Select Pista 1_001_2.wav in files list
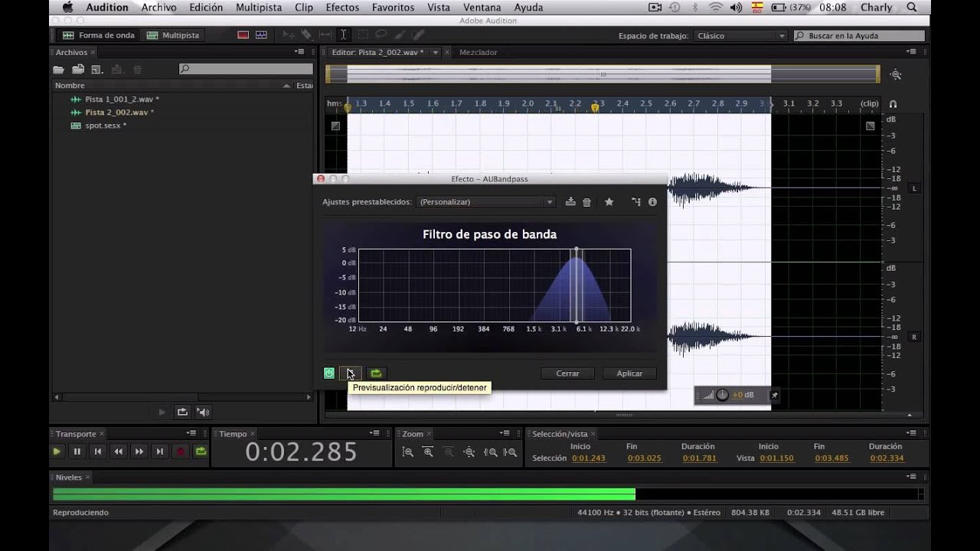This screenshot has width=980, height=551. coord(122,99)
